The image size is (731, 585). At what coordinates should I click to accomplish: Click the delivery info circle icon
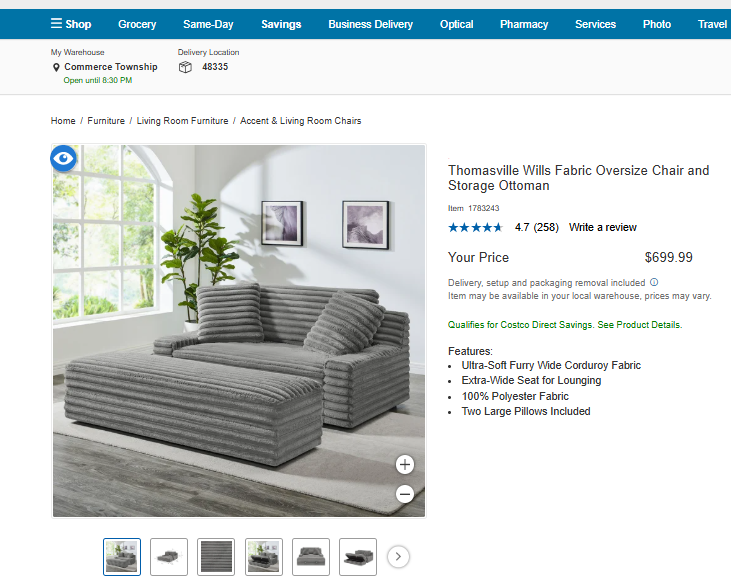click(x=654, y=282)
